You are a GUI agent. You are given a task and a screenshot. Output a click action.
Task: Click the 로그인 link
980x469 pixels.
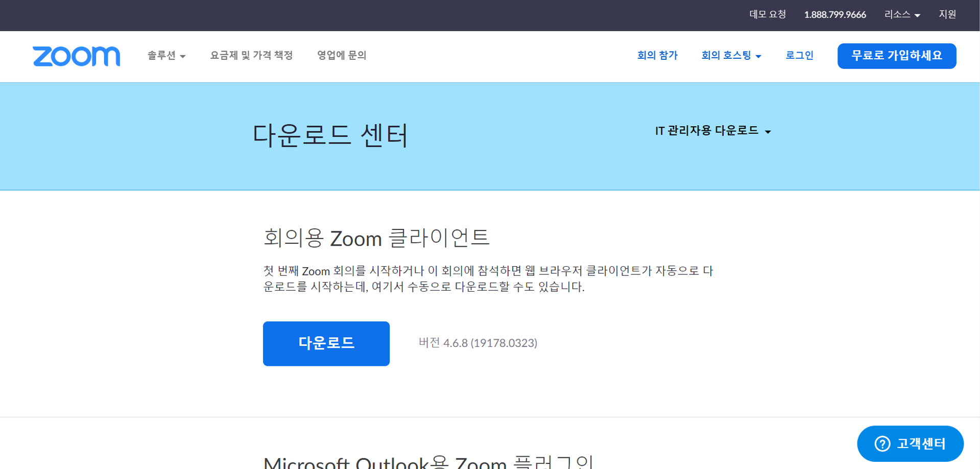[799, 55]
